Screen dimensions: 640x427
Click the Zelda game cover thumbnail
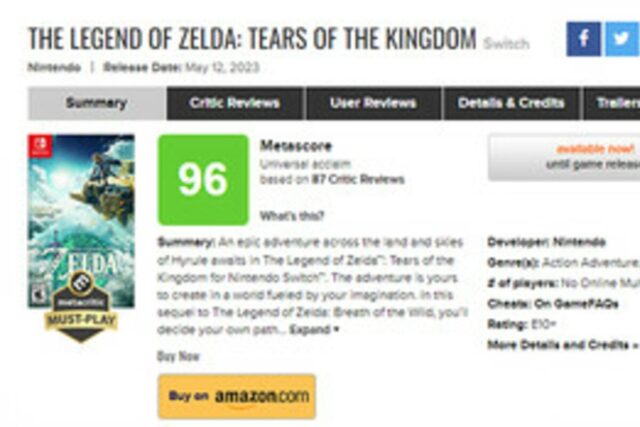tap(81, 220)
